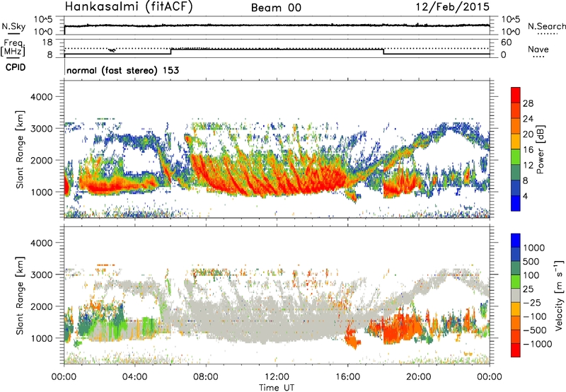Click the 'Beam 00' label
The image size is (566, 392).
276,8
